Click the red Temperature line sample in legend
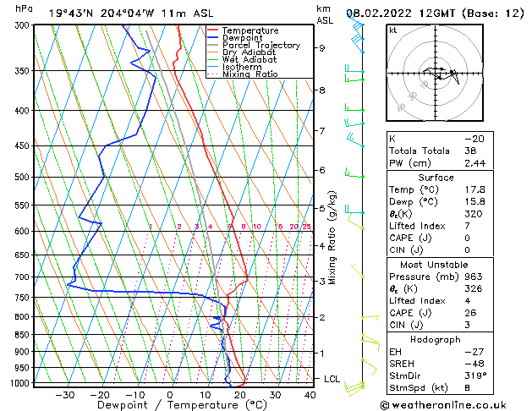Viewport: 532px width, 411px height. (x=213, y=30)
